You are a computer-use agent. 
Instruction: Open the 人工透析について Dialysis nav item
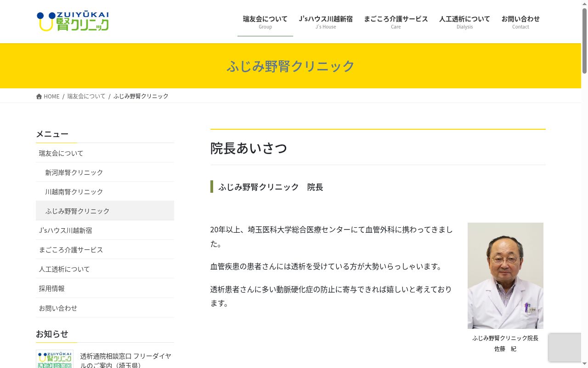464,22
